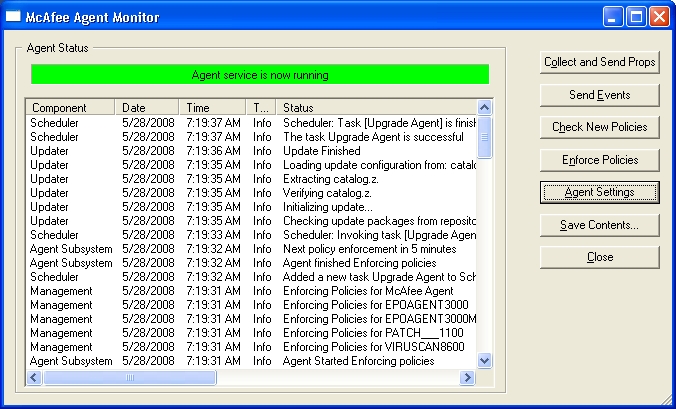
Task: Click the McAfee Agent Monitor title bar icon
Action: coord(13,16)
